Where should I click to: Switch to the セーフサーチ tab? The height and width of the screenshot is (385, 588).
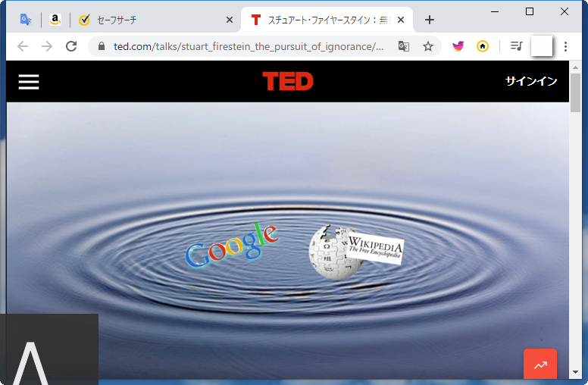pyautogui.click(x=150, y=20)
